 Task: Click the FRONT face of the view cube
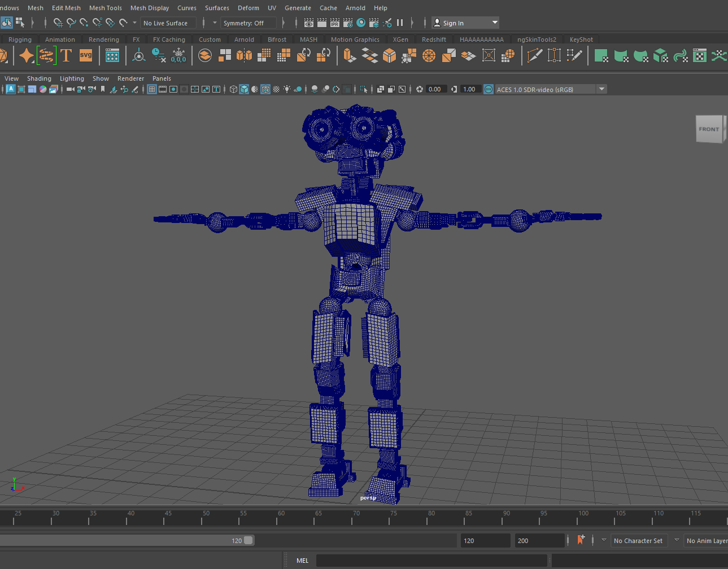(x=709, y=129)
